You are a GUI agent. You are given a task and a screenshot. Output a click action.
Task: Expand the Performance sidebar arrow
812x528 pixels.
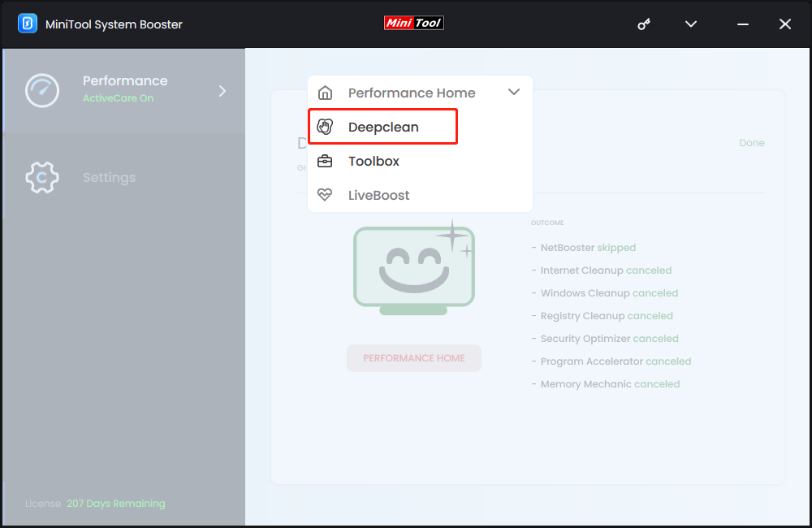[x=222, y=91]
